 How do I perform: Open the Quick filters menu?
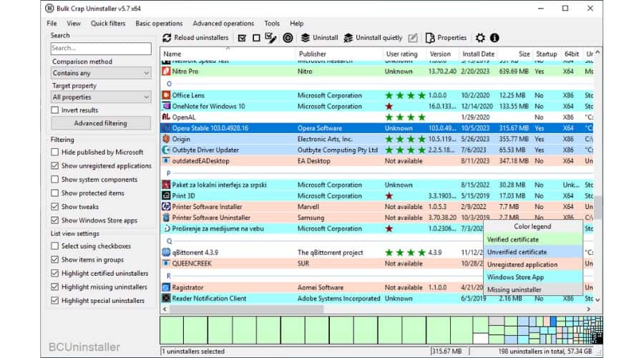(108, 24)
